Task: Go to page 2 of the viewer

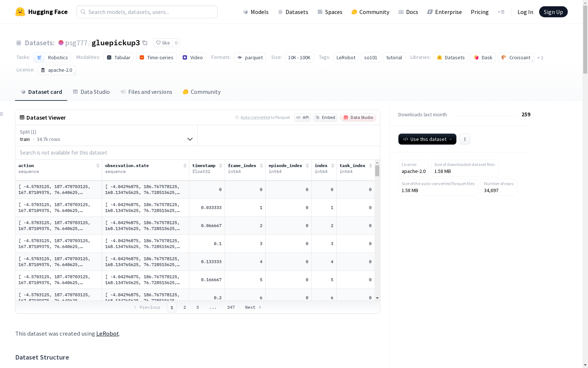Action: pyautogui.click(x=184, y=307)
